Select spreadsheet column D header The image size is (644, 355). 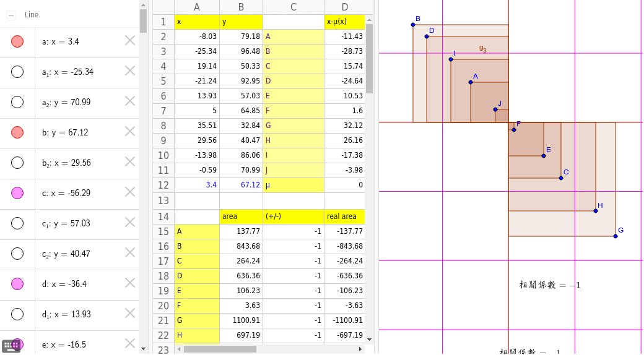pos(344,7)
